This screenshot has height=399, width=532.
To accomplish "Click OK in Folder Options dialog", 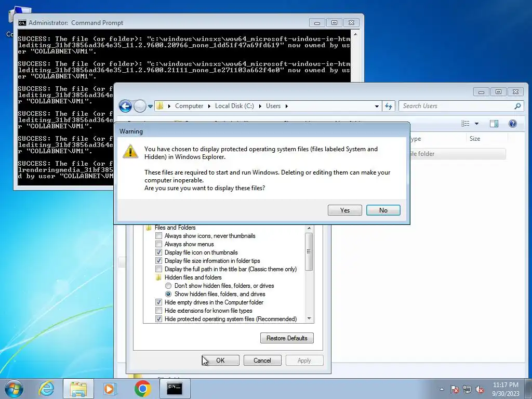I will (x=220, y=361).
